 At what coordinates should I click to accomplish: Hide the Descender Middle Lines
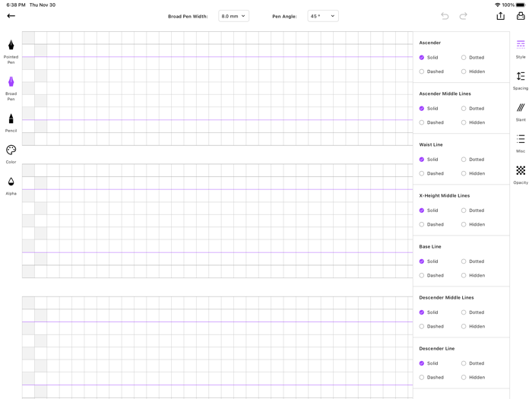[x=473, y=326]
